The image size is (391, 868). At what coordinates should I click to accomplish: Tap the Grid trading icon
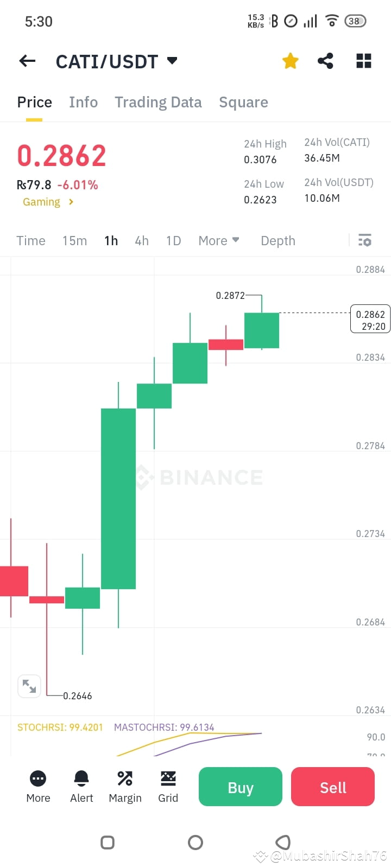click(168, 778)
